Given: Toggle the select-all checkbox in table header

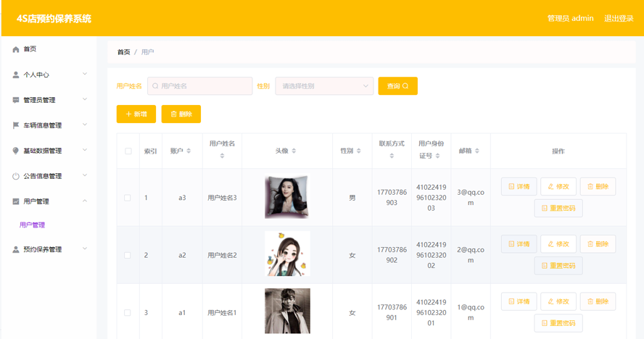Looking at the screenshot, I should click(128, 151).
